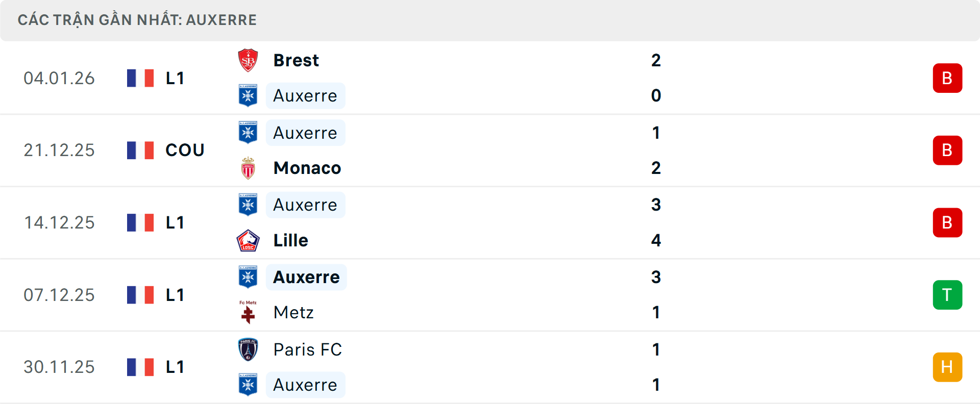Open the Brest team link
Image resolution: width=980 pixels, height=404 pixels.
(296, 60)
